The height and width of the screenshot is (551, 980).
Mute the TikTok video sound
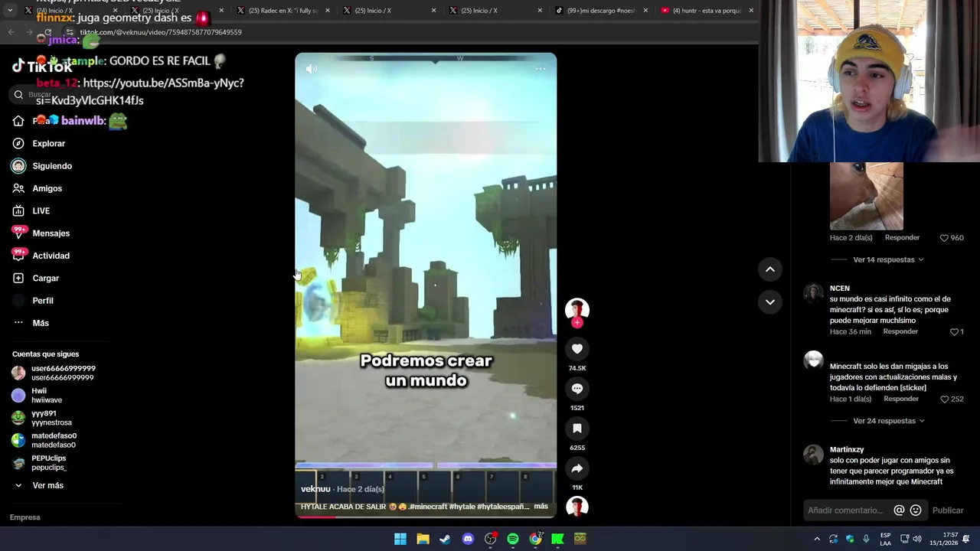pos(312,69)
